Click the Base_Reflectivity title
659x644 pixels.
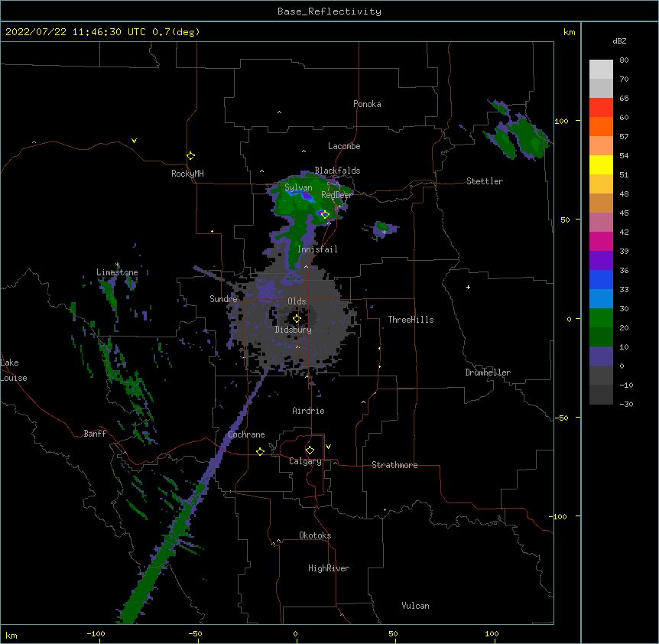coord(329,11)
